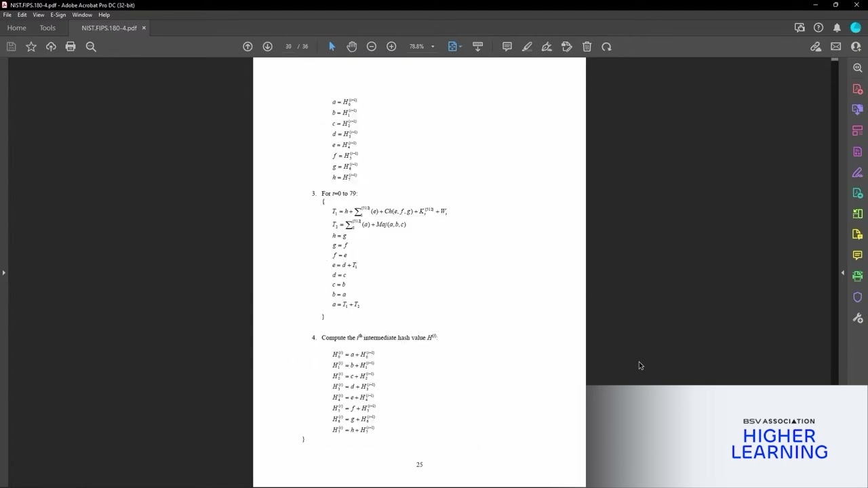The height and width of the screenshot is (488, 868).
Task: Open the purple document tool in right pane
Action: (858, 151)
